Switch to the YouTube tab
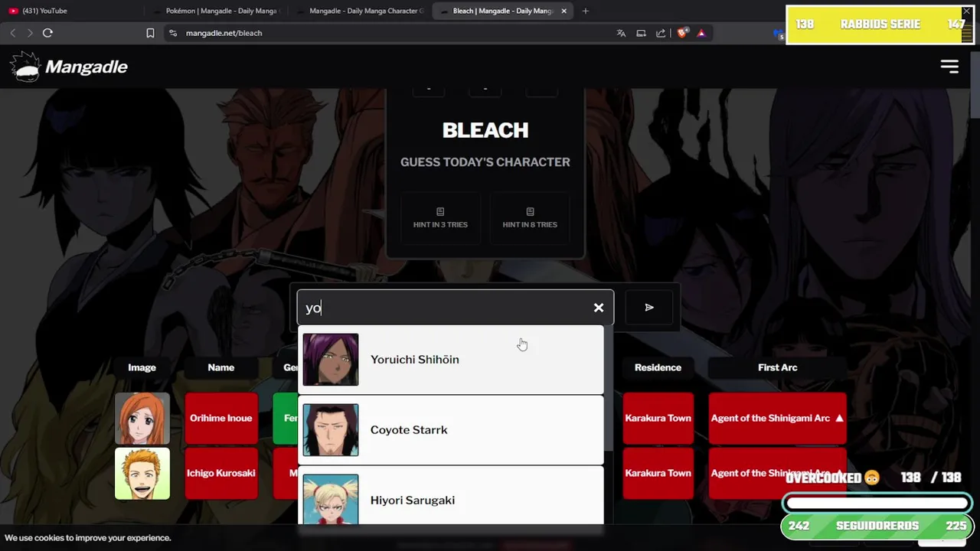Screen dimensions: 980x551 [x=71, y=11]
